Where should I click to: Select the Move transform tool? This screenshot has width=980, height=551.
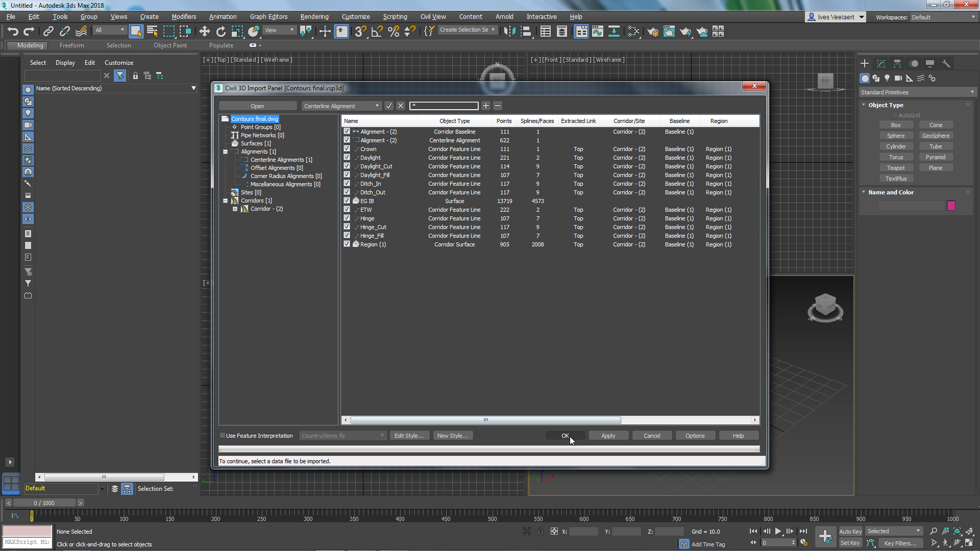tap(204, 32)
